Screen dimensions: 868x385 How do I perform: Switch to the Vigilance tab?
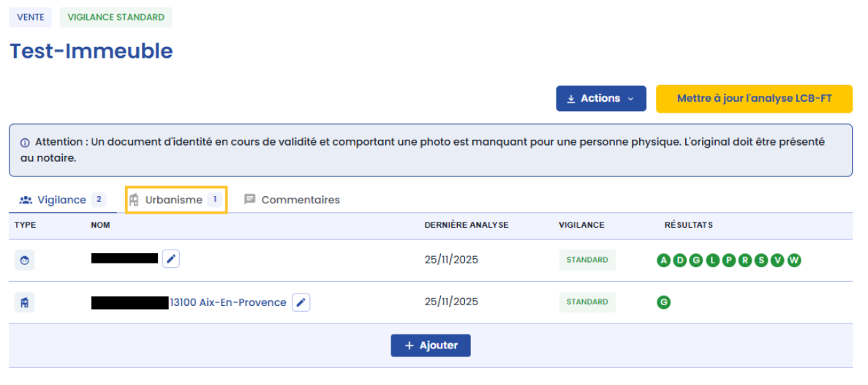[x=62, y=200]
